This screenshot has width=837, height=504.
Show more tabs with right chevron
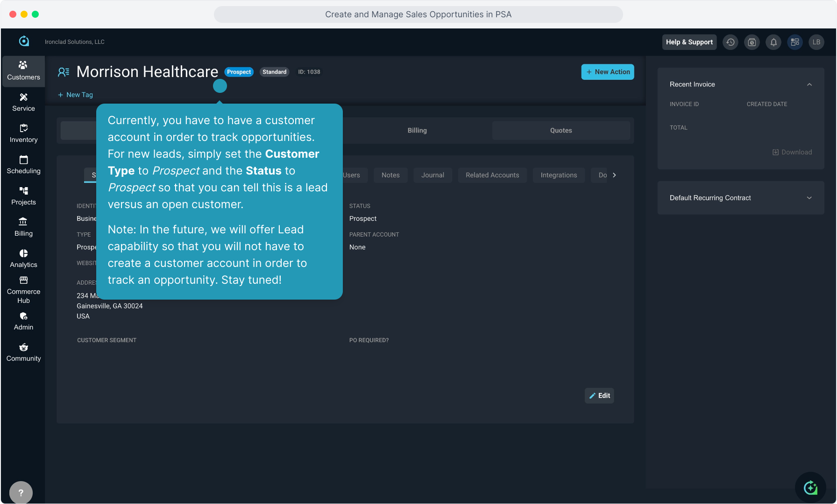[614, 175]
